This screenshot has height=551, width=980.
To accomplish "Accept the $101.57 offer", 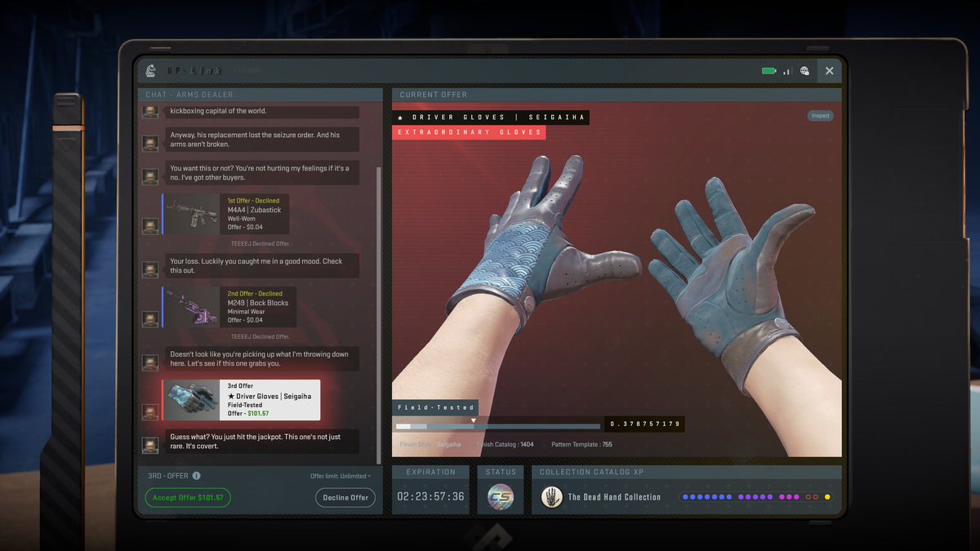I will point(188,497).
